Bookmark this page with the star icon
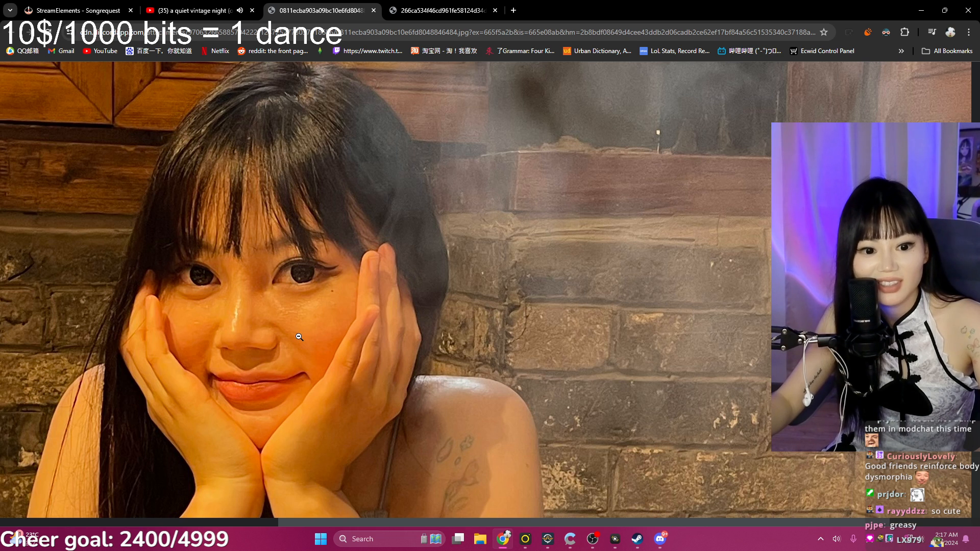Image resolution: width=980 pixels, height=551 pixels. coord(823,32)
